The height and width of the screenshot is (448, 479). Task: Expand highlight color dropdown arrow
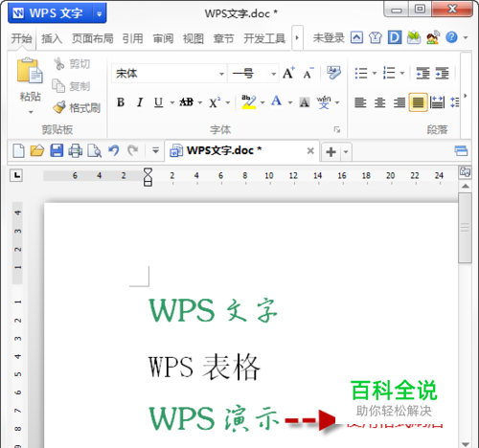click(x=262, y=102)
